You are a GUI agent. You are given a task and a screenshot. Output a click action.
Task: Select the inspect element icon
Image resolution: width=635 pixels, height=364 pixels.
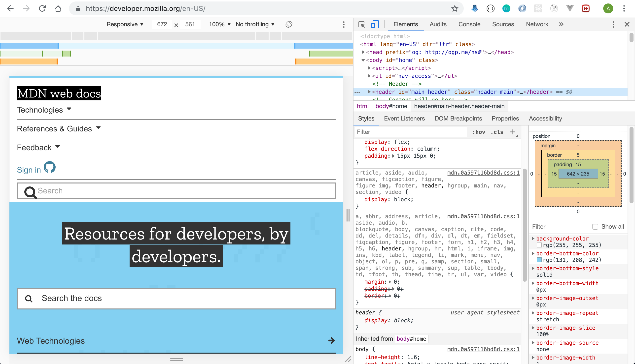[361, 24]
